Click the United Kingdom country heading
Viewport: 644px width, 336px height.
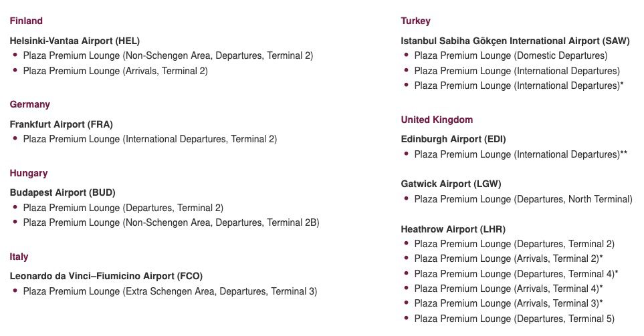437,120
